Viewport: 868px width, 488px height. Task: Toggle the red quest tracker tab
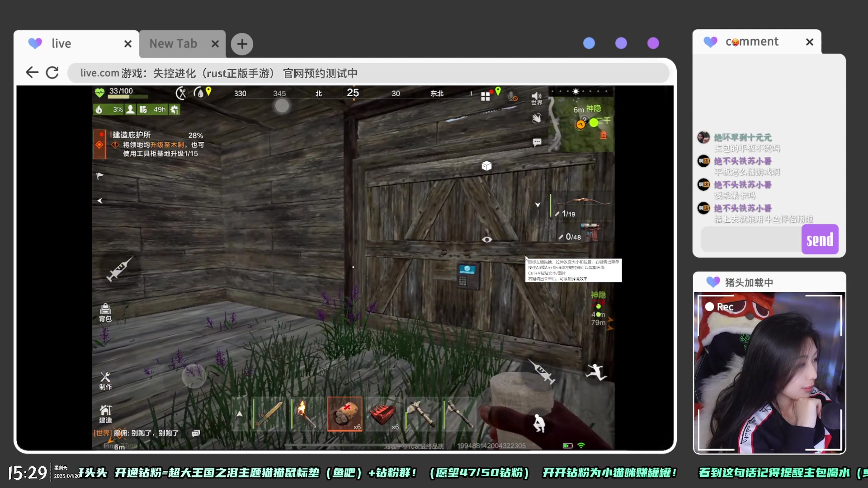[99, 144]
